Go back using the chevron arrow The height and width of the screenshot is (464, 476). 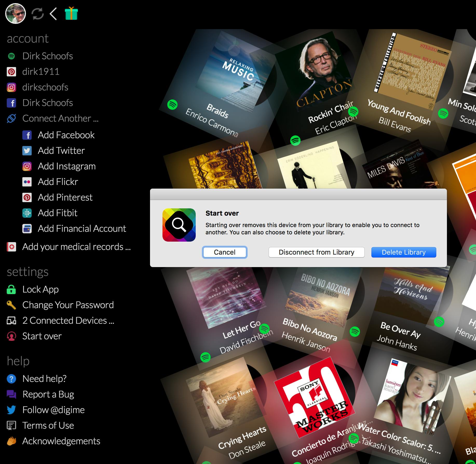pyautogui.click(x=53, y=14)
